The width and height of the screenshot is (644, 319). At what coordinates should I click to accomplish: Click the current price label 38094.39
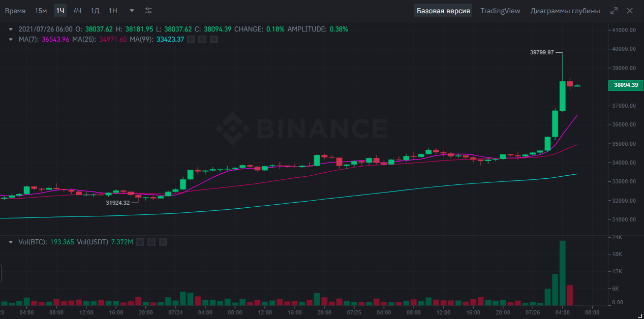(x=625, y=85)
